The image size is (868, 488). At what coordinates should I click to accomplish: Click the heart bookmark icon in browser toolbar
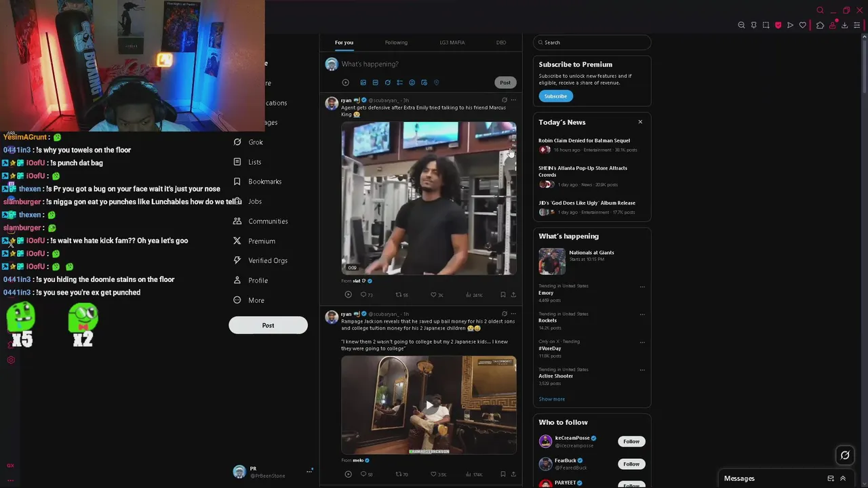click(803, 25)
